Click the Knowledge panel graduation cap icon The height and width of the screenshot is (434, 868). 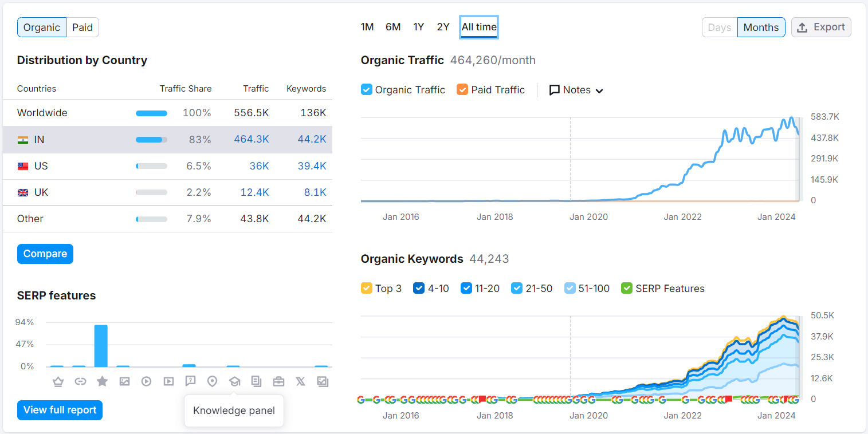pyautogui.click(x=234, y=381)
